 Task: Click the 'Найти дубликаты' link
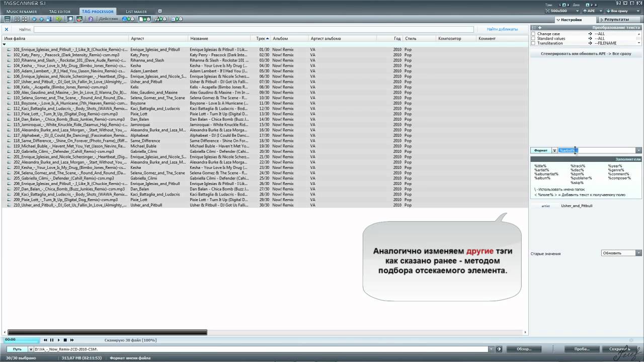point(502,29)
